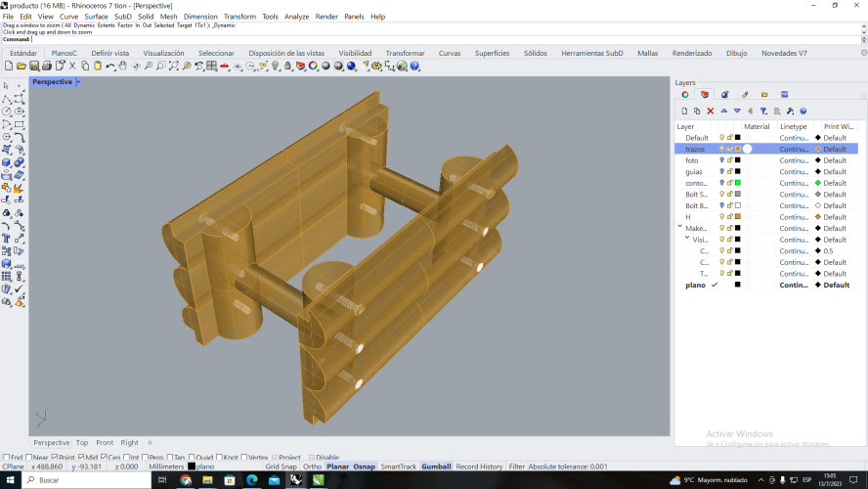This screenshot has height=489, width=868.
Task: Collapse the Make layer tree node
Action: tap(679, 228)
